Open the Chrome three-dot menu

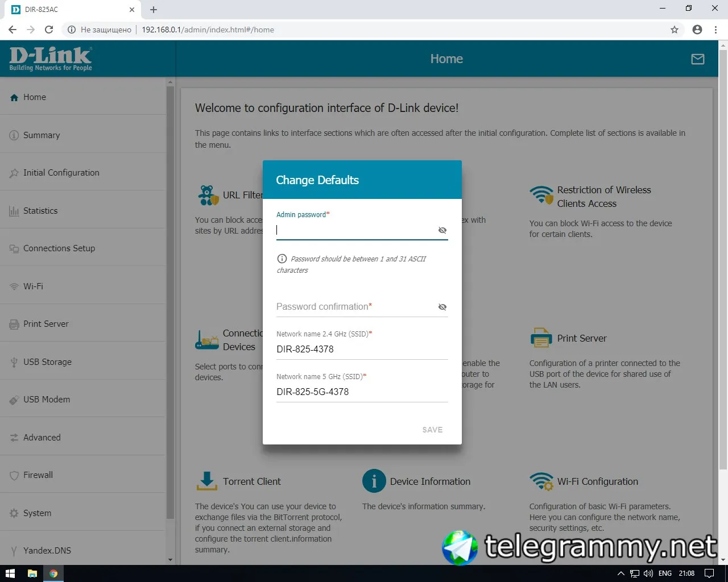[715, 30]
